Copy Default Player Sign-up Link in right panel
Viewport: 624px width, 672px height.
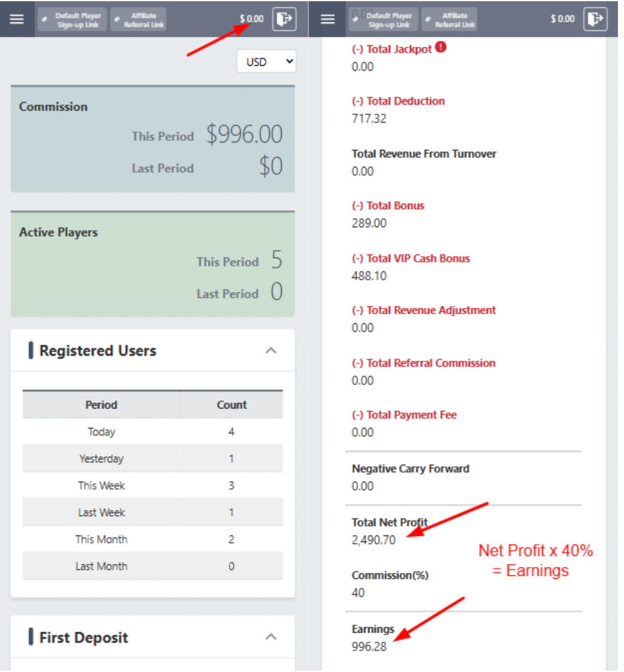383,19
